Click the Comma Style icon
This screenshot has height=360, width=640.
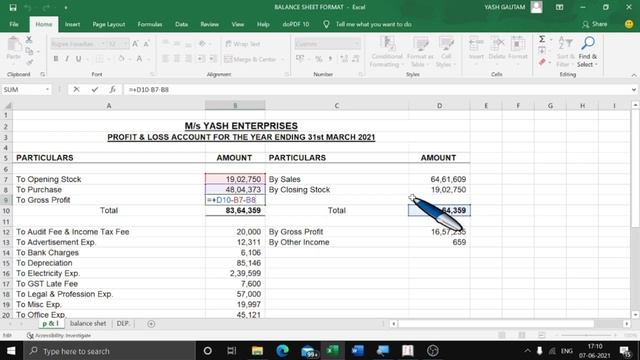click(331, 59)
